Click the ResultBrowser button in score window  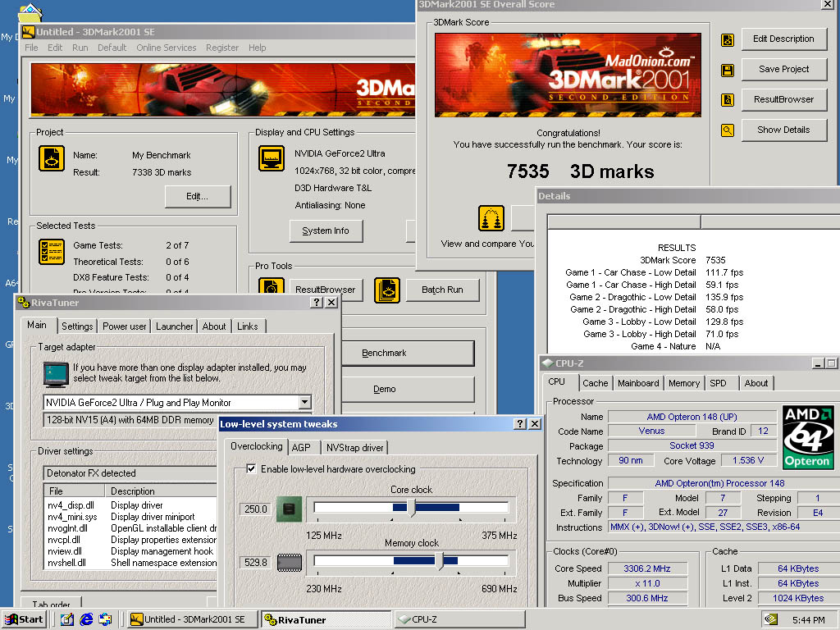pyautogui.click(x=783, y=99)
